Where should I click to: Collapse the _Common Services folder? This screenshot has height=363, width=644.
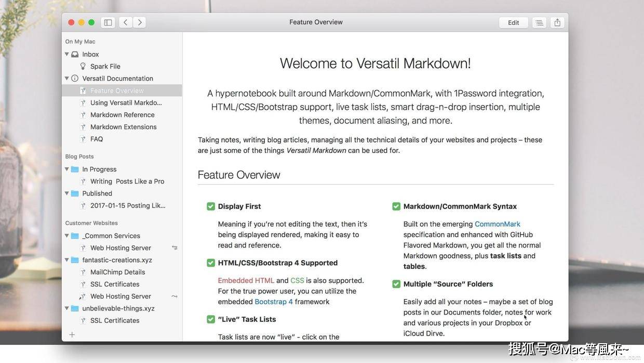(x=66, y=236)
